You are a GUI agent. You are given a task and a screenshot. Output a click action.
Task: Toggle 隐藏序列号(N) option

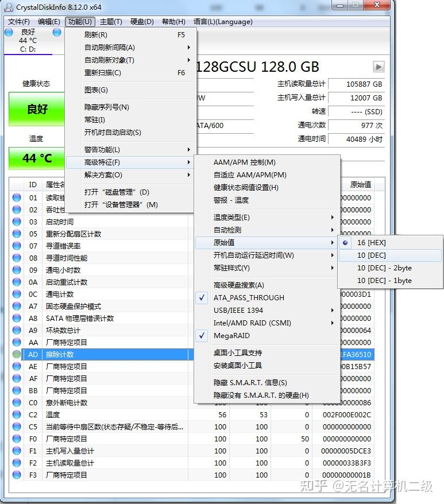pos(130,107)
